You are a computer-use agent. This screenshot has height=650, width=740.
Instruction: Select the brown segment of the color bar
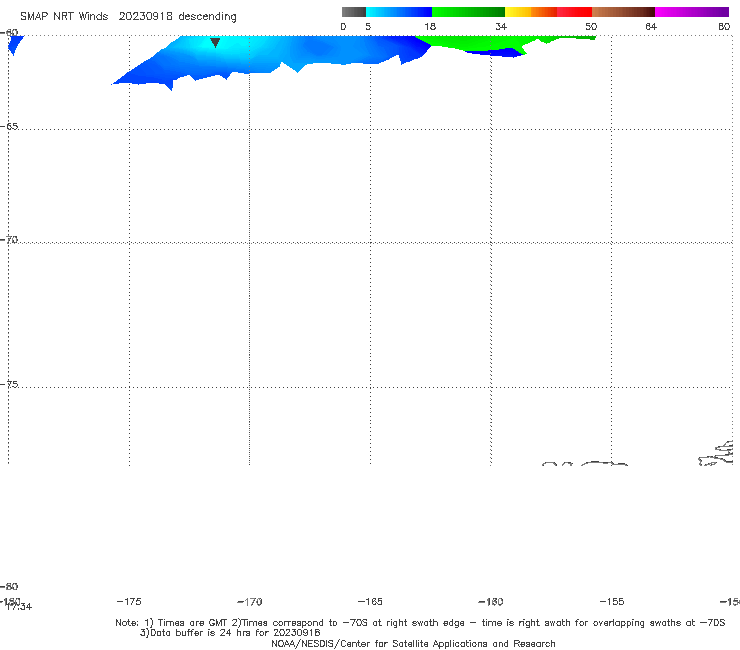pos(623,12)
